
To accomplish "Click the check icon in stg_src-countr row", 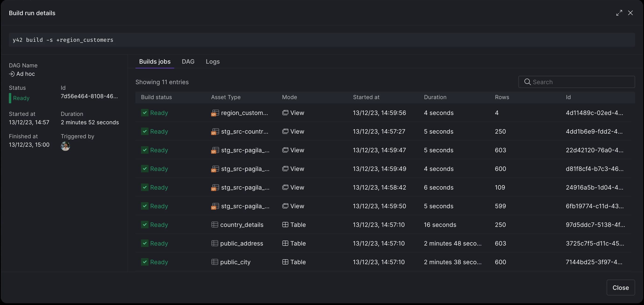I will tap(145, 131).
